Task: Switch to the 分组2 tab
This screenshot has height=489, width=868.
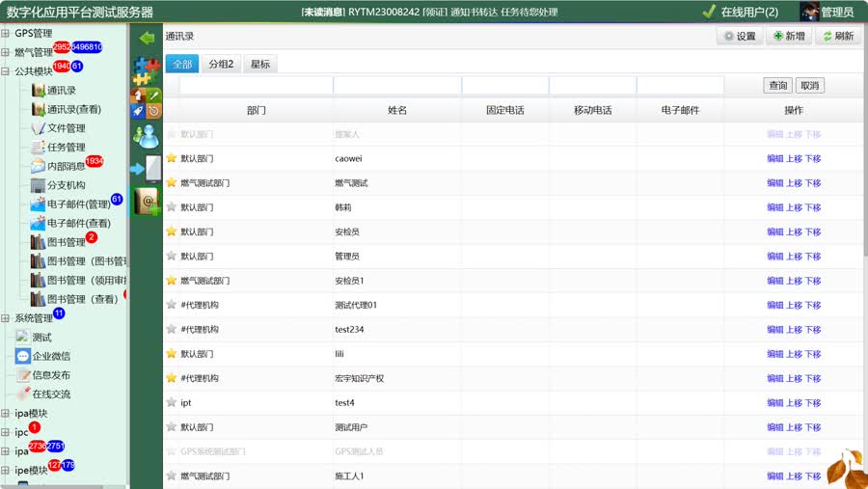Action: tap(221, 65)
